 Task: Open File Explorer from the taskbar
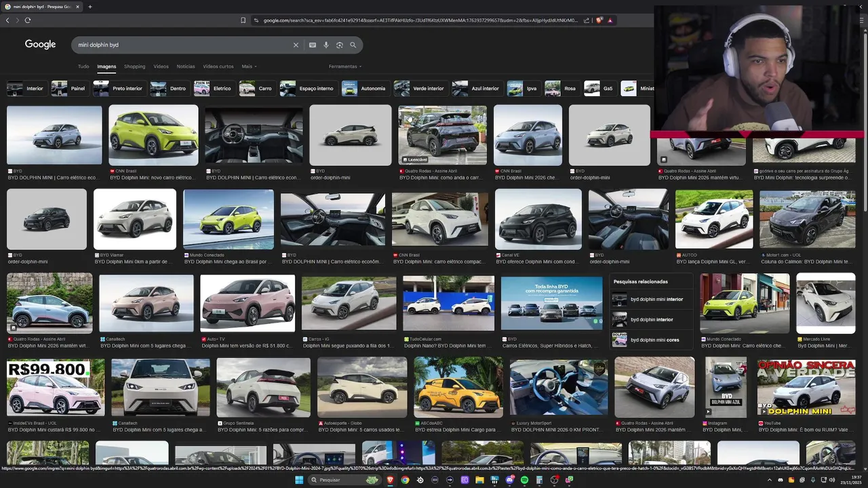(479, 480)
